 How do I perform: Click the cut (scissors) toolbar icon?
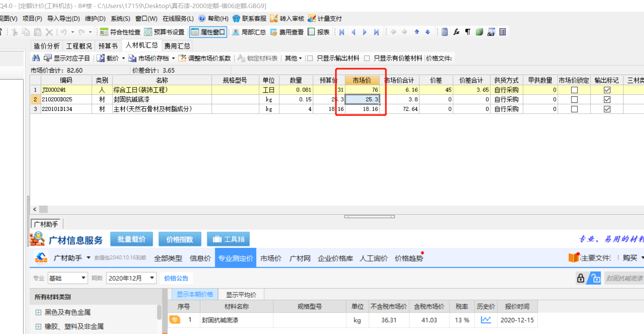pyautogui.click(x=15, y=32)
